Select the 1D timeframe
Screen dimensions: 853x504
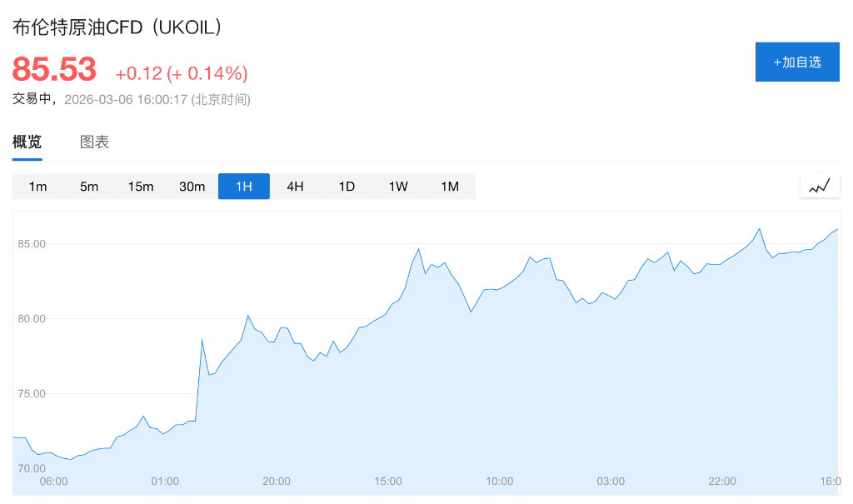347,187
